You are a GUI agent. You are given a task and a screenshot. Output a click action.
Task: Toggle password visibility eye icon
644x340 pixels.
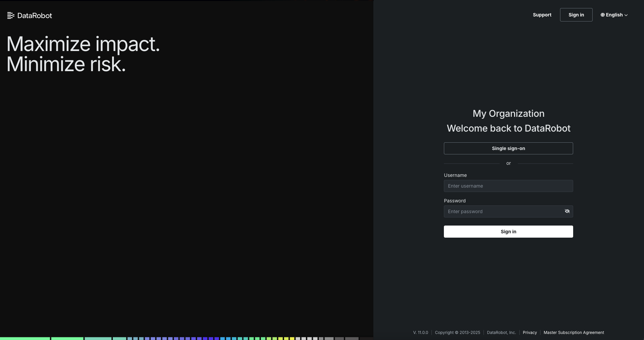(567, 211)
